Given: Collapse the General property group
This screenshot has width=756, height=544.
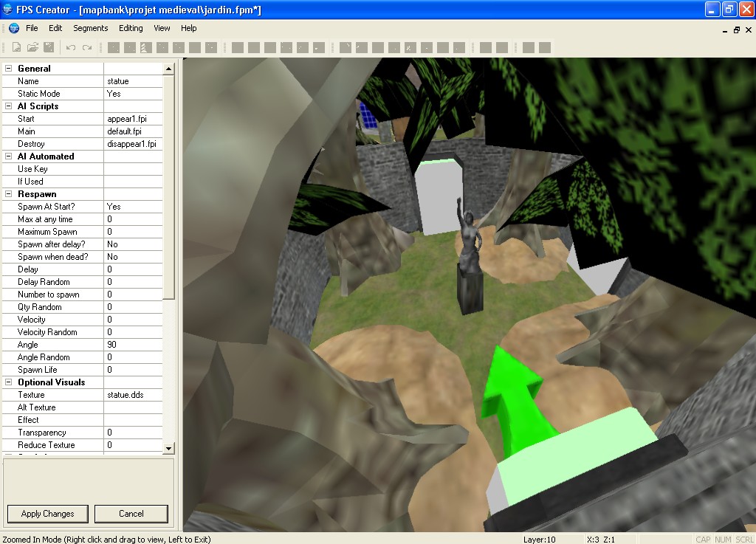Looking at the screenshot, I should [8, 69].
